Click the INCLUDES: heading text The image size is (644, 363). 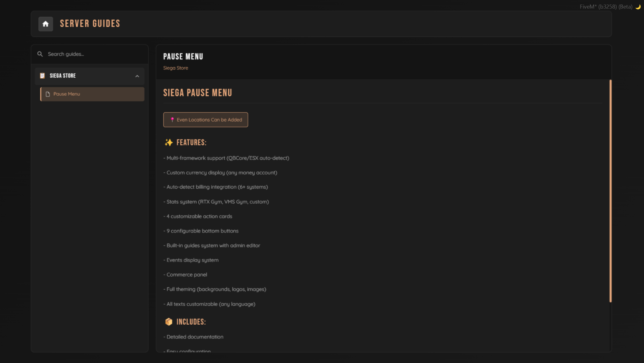point(191,322)
